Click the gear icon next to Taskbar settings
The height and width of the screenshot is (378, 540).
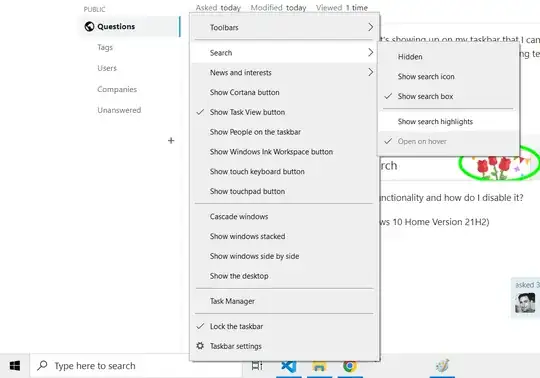pos(200,346)
